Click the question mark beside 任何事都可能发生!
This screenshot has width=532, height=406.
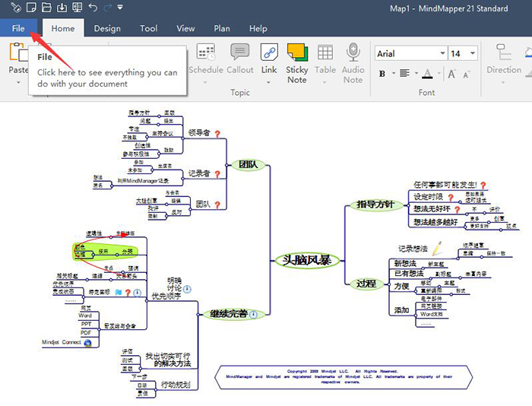[483, 186]
